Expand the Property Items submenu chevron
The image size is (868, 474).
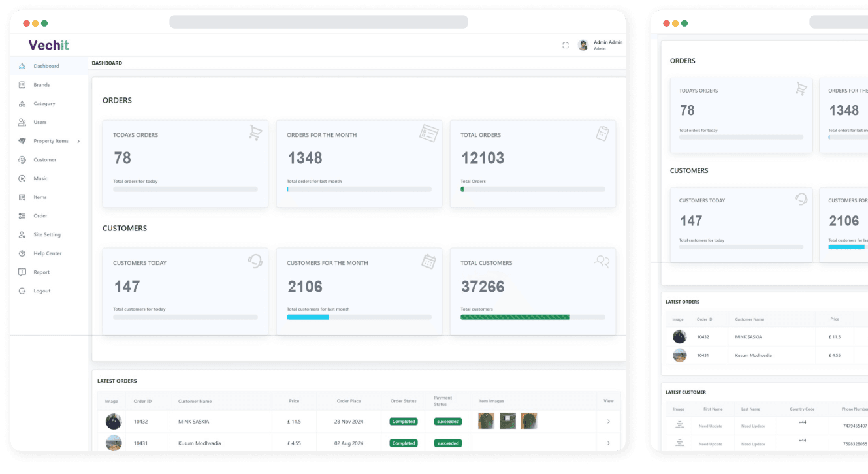coord(78,141)
